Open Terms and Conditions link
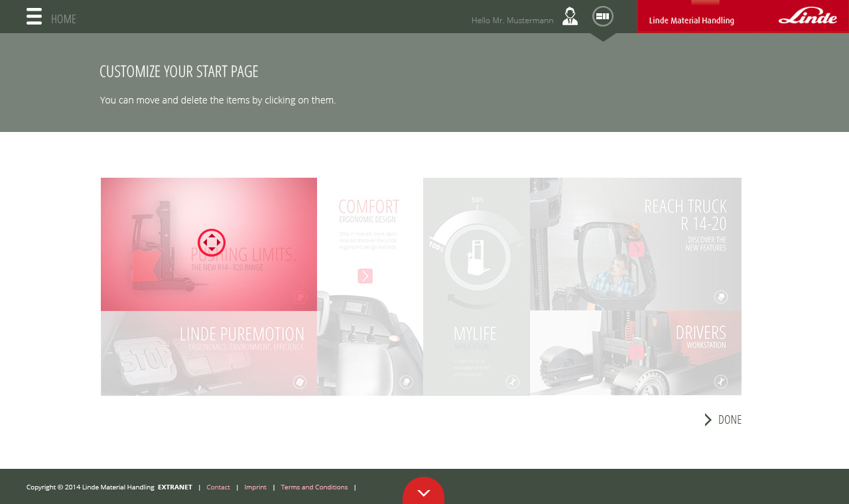 tap(314, 487)
